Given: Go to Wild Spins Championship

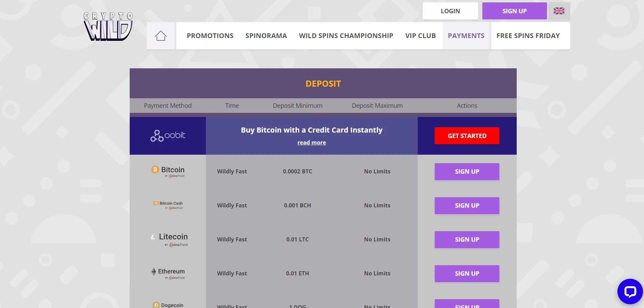Looking at the screenshot, I should coord(346,36).
